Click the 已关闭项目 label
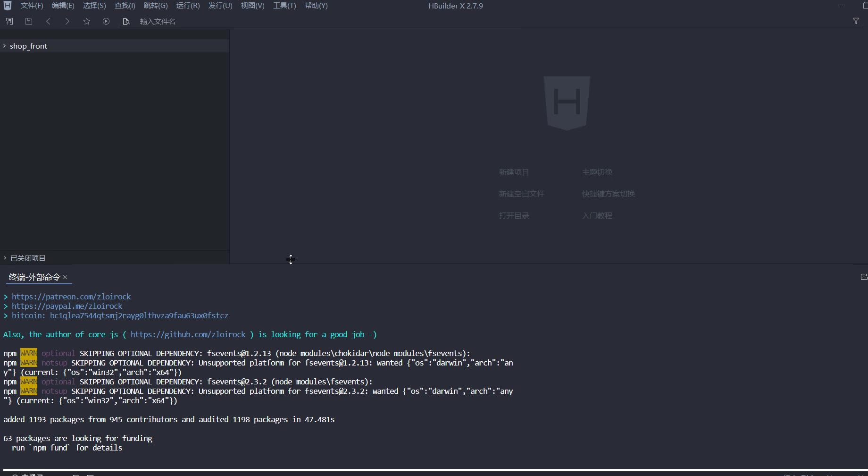Screen dimensions: 868x476 [x=28, y=258]
